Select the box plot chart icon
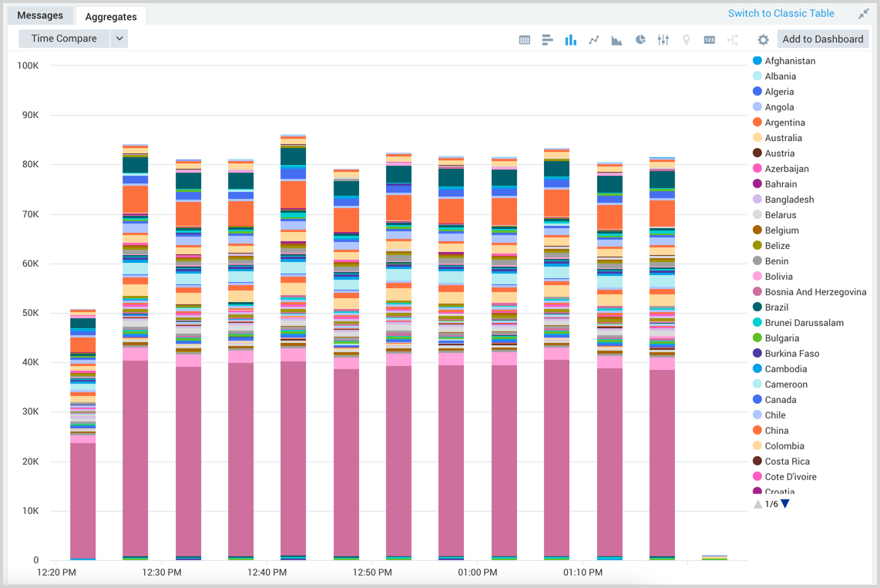The height and width of the screenshot is (588, 880). (x=663, y=40)
